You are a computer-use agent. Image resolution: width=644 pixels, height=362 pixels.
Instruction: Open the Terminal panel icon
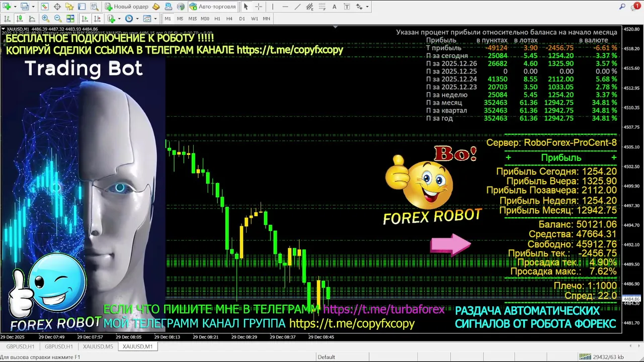[x=82, y=7]
